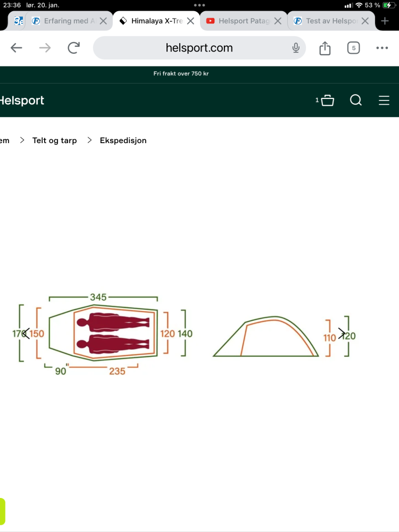Switch to the Helsport Patag YouTube tab
Screen dimensions: 399x532
pos(238,21)
